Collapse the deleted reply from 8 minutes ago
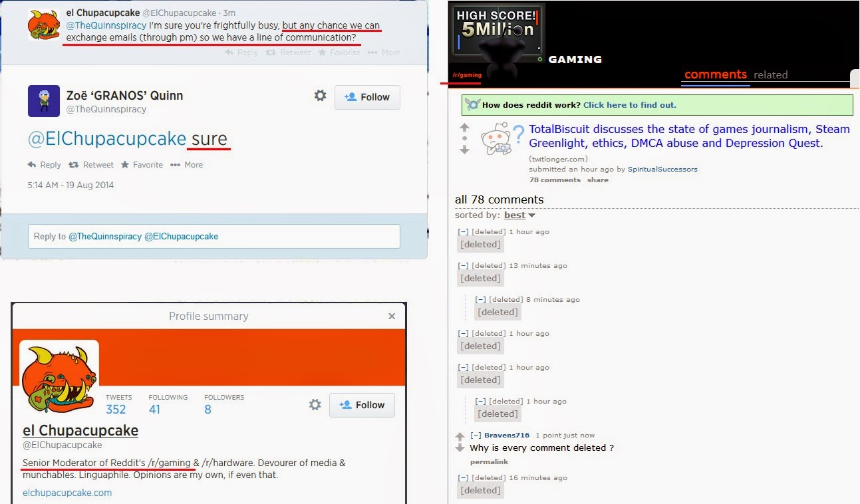 click(x=481, y=299)
